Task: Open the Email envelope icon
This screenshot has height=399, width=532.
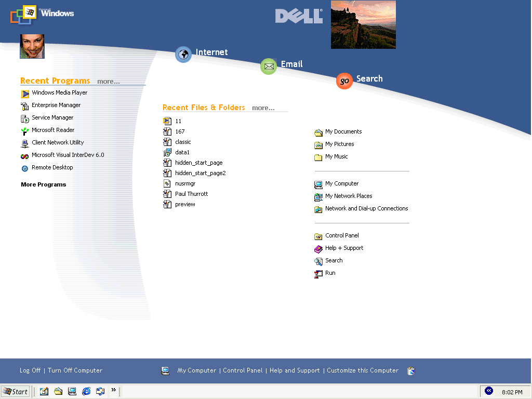Action: click(269, 66)
